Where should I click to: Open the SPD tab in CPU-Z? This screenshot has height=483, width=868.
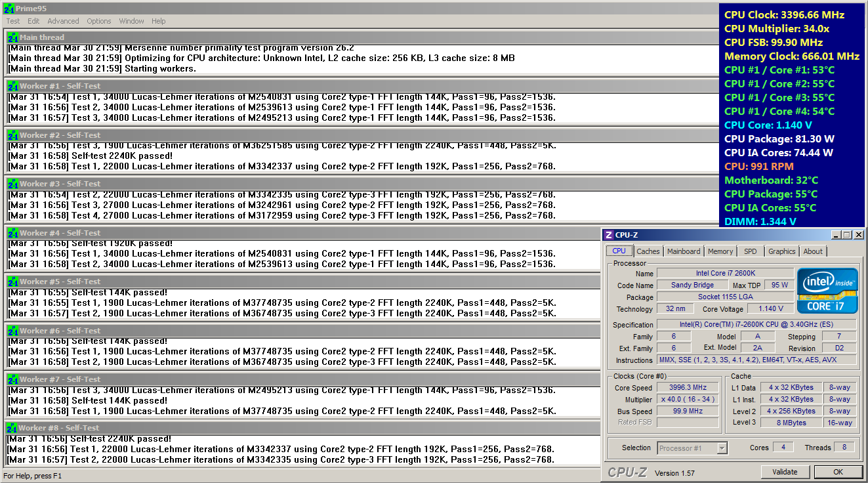(750, 251)
